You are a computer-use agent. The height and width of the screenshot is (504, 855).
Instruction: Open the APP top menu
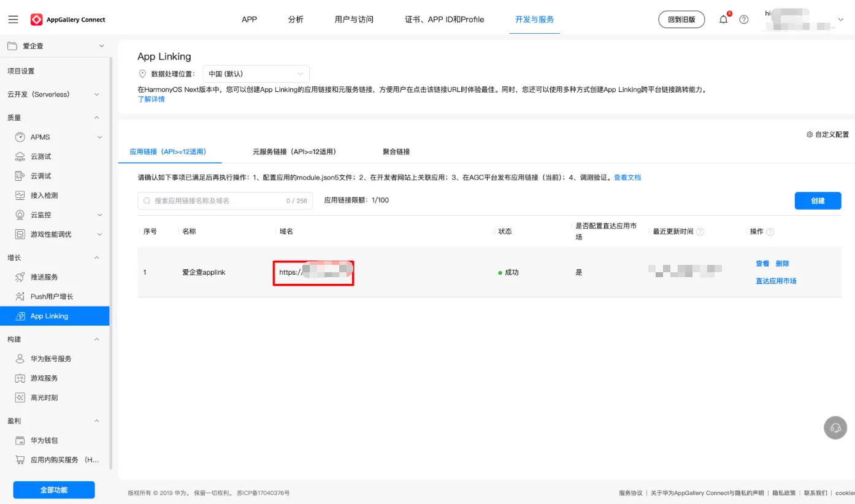tap(250, 20)
